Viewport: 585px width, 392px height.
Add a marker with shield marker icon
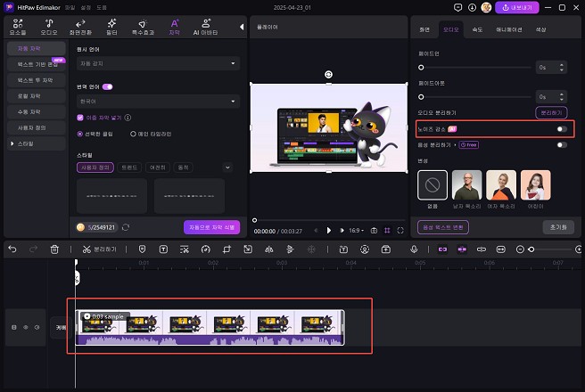[142, 249]
